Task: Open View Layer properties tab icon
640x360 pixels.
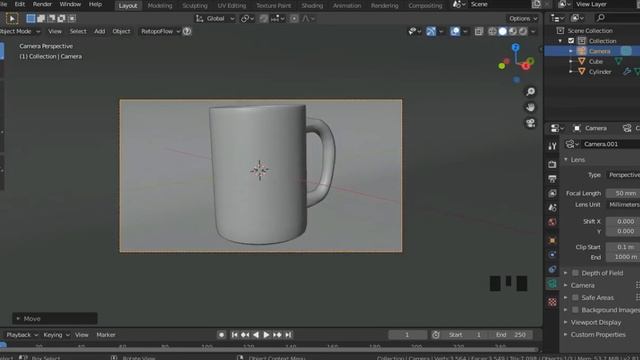Action: coord(552,193)
